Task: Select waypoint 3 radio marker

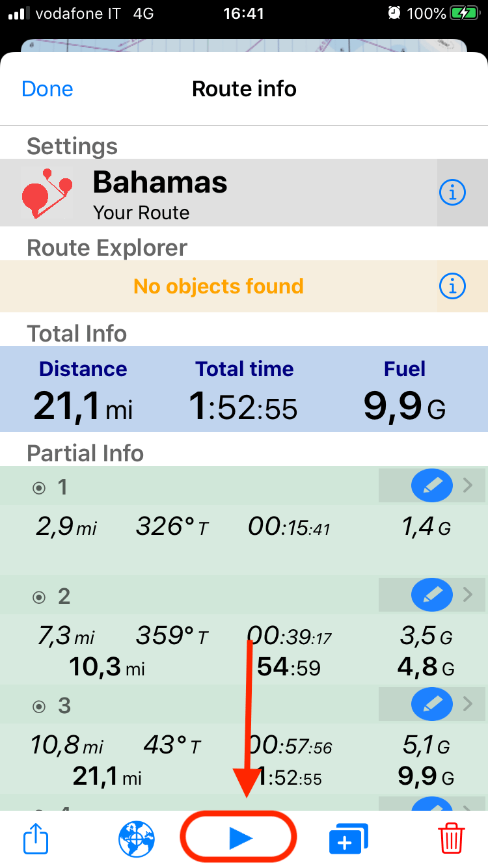Action: (40, 706)
